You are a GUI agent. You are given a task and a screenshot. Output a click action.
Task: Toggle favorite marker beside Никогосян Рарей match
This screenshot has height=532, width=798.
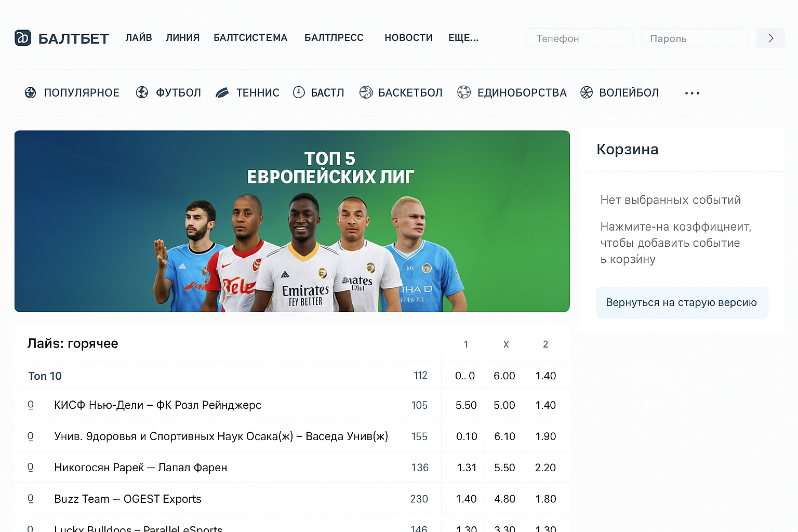coord(30,468)
